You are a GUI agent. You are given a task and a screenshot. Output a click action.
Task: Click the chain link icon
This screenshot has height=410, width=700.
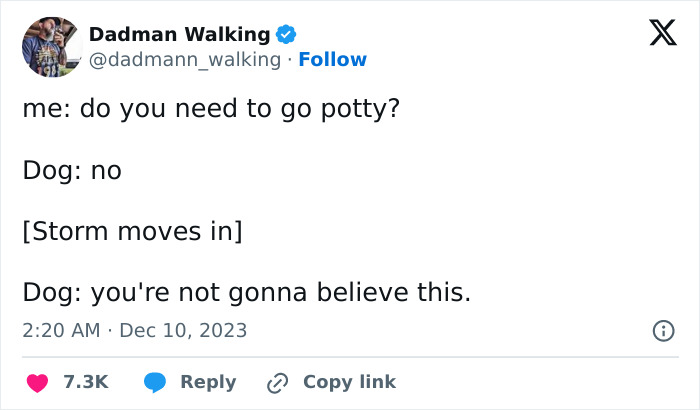click(x=278, y=382)
